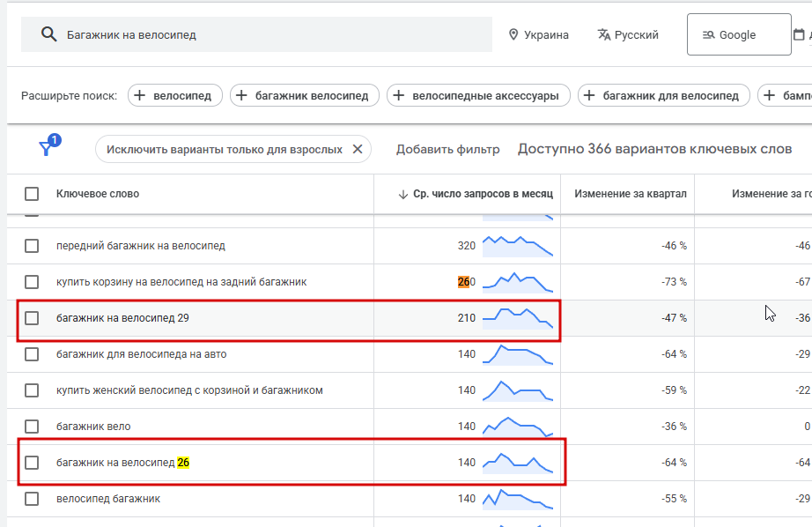
Task: Click the Украина location pin icon
Action: point(513,35)
